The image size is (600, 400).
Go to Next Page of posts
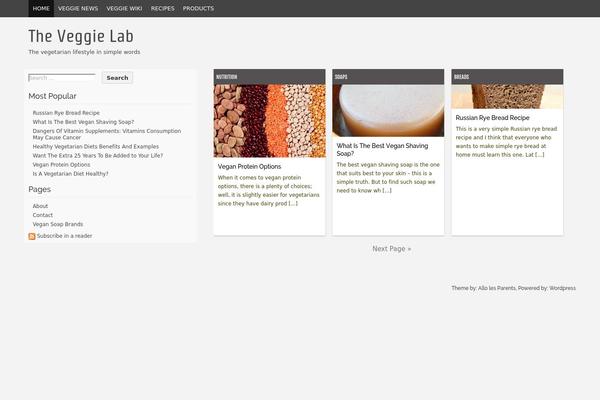point(392,249)
